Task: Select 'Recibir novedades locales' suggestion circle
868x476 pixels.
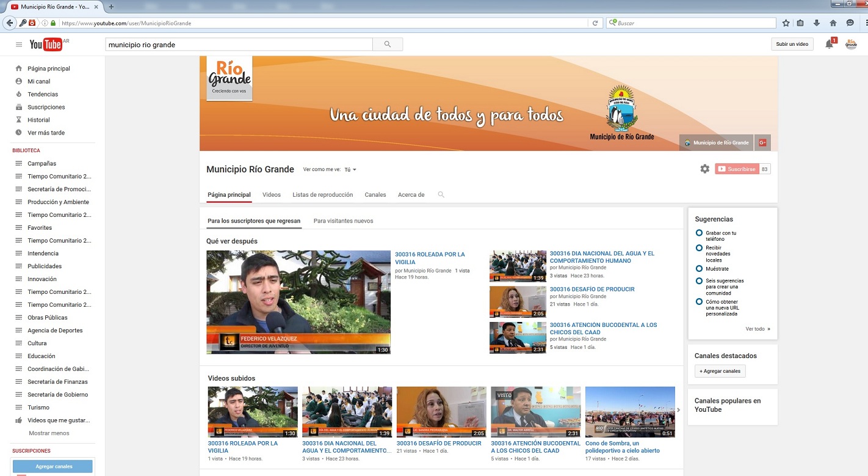Action: pyautogui.click(x=699, y=248)
